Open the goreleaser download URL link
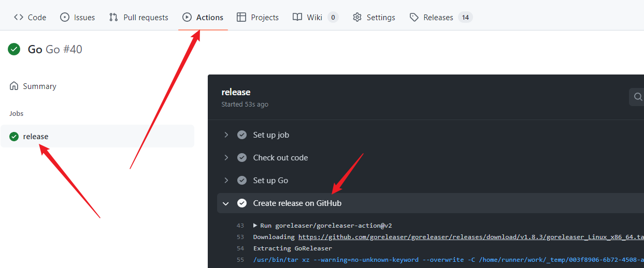Viewport: 644px width, 268px height. point(471,237)
